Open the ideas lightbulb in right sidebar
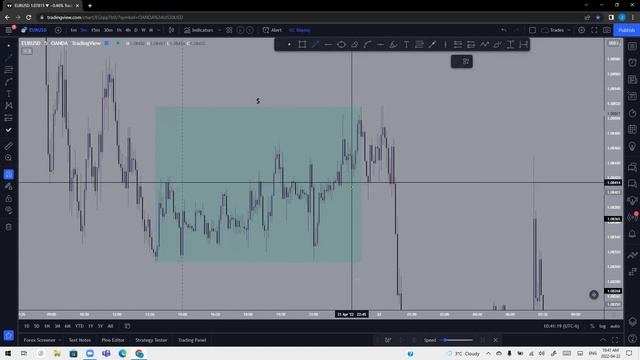 632,147
